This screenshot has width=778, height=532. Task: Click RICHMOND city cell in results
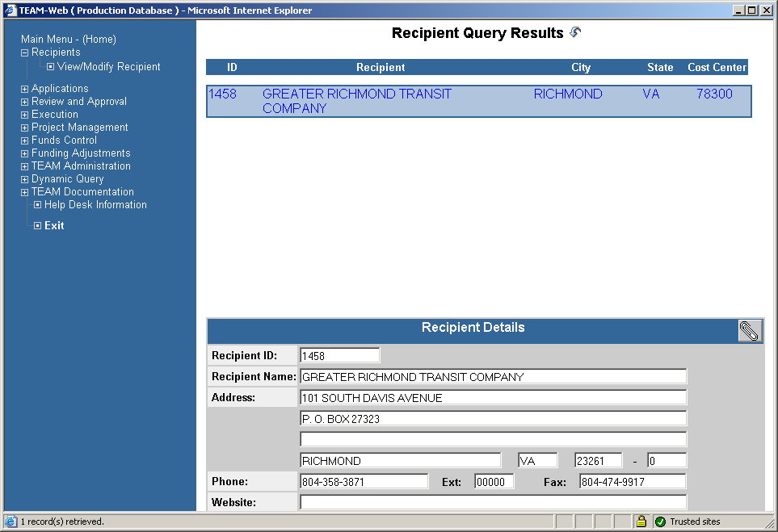coord(568,94)
